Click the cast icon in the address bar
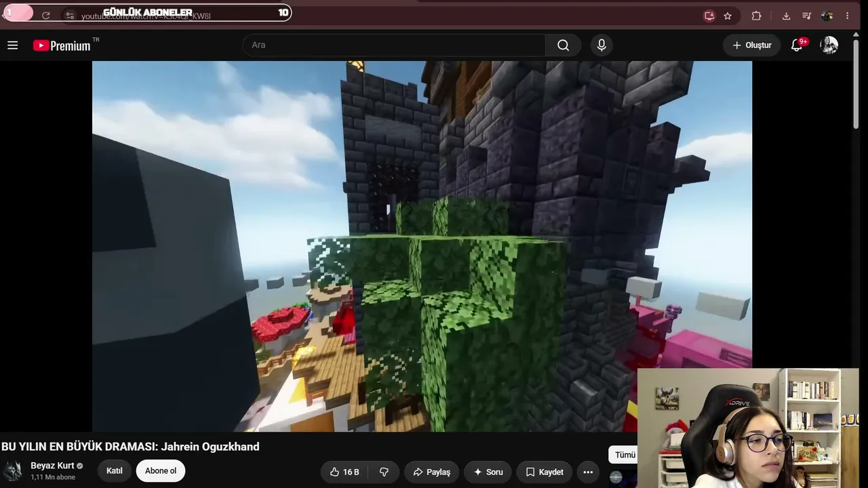 click(709, 16)
